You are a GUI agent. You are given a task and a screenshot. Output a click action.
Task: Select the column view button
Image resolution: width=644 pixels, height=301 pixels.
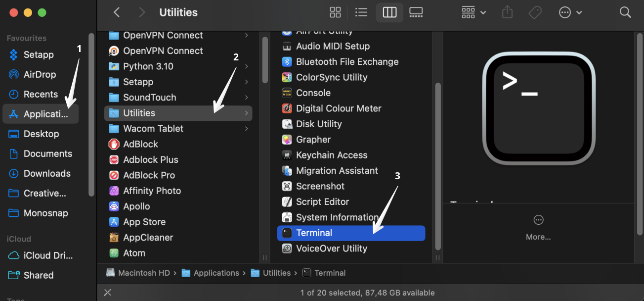pos(389,12)
